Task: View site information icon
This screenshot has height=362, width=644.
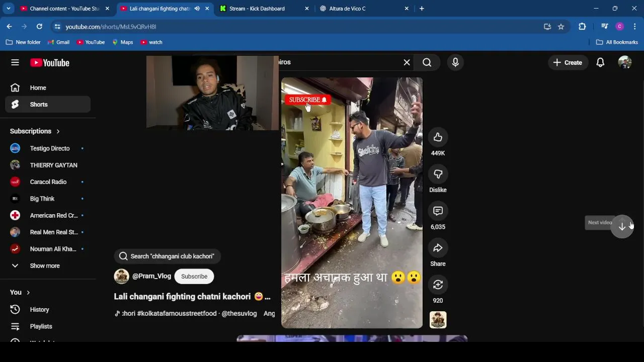Action: [57, 27]
